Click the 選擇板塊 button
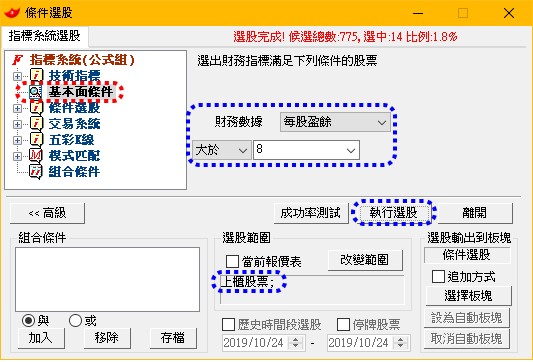 tap(468, 296)
